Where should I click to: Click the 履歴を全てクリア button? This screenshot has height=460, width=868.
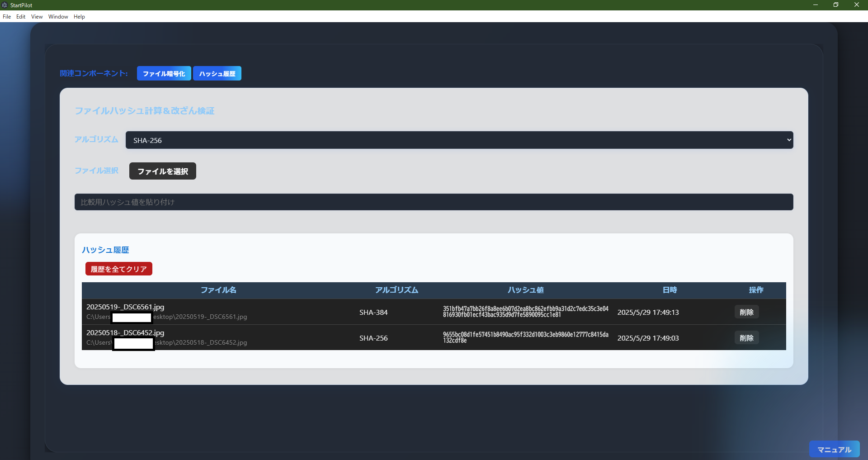[x=118, y=268]
